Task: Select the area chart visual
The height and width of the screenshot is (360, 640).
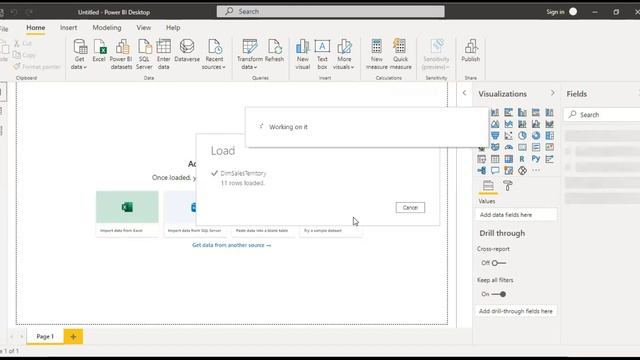Action: [x=495, y=124]
